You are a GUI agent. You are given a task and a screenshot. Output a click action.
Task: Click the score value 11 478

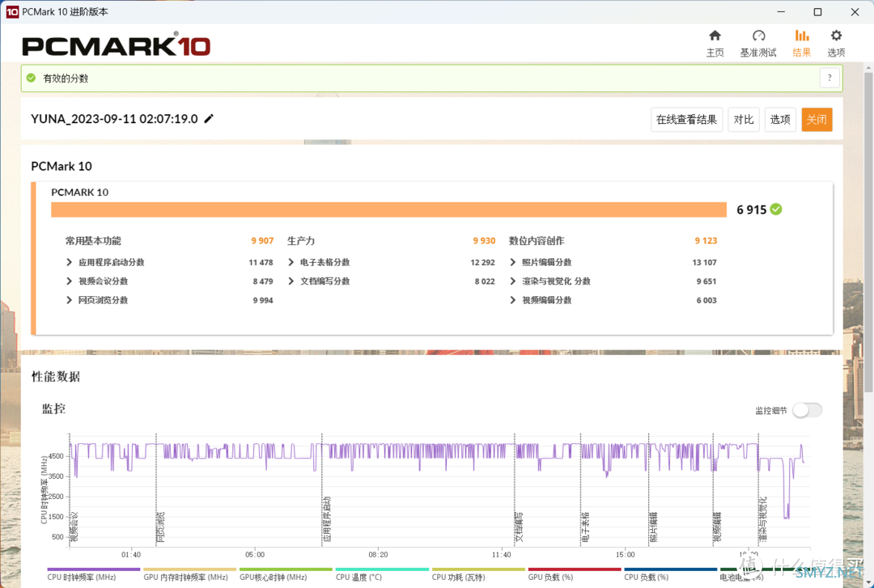[x=261, y=263]
